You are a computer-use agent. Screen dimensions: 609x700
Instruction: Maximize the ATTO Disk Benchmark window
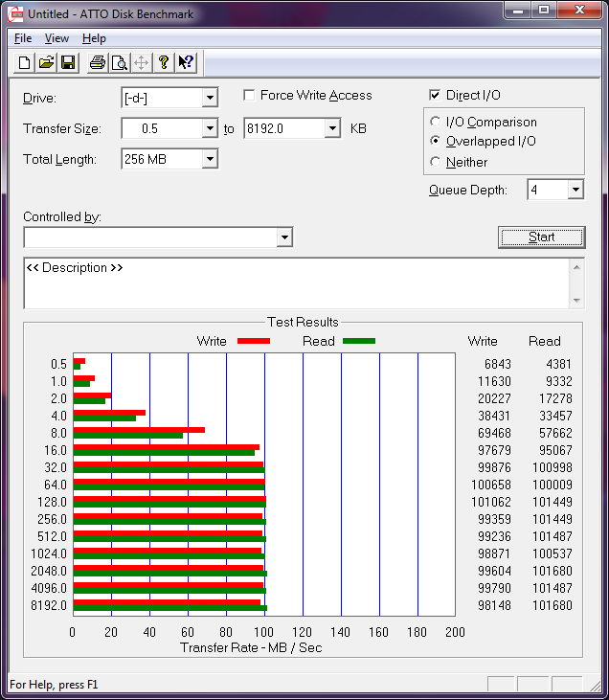coord(544,10)
